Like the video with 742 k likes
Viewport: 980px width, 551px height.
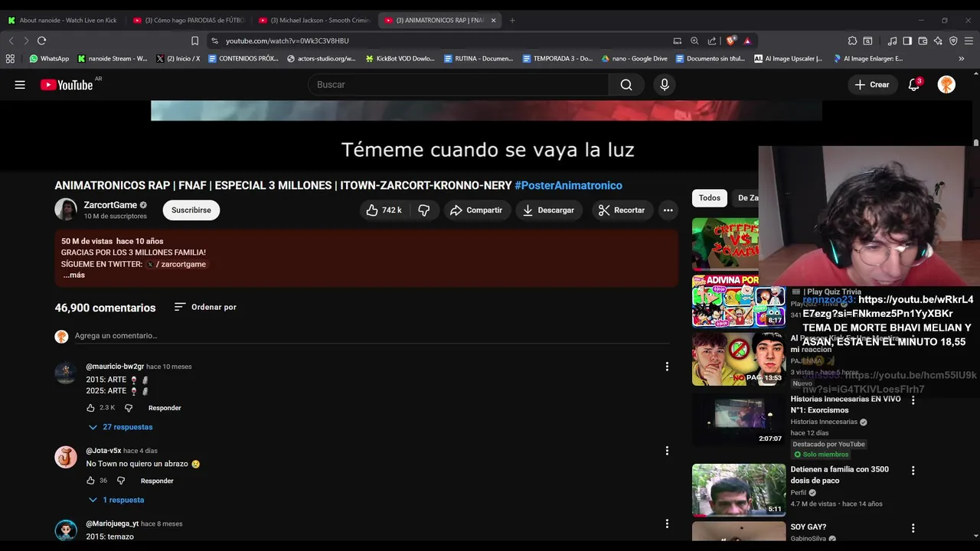coord(384,210)
